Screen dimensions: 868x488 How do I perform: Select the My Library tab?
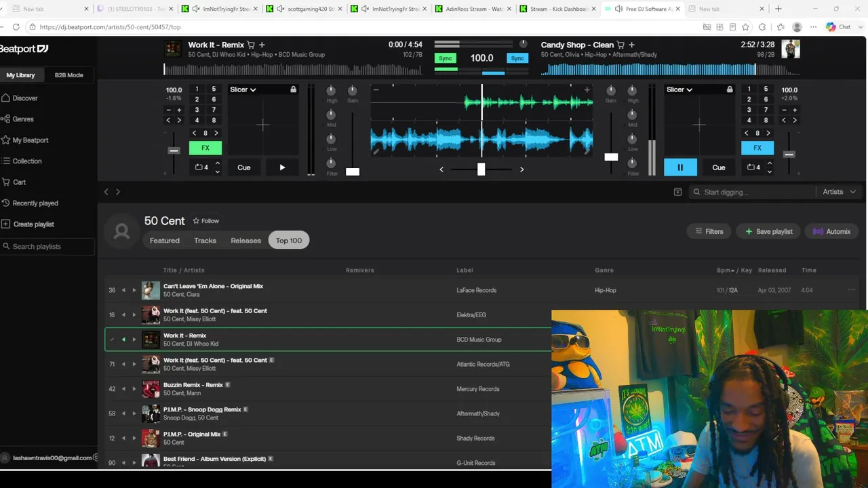(21, 75)
